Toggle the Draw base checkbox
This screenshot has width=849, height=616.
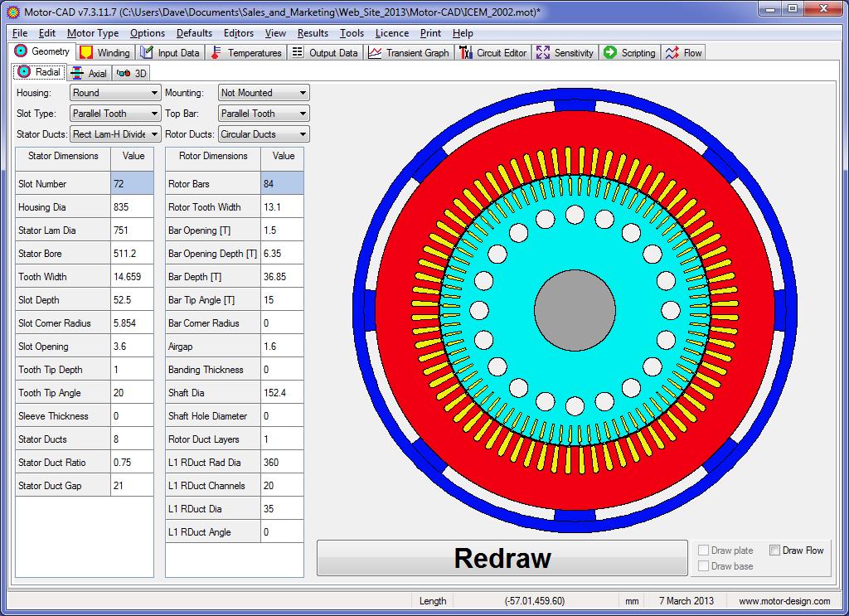[x=703, y=566]
